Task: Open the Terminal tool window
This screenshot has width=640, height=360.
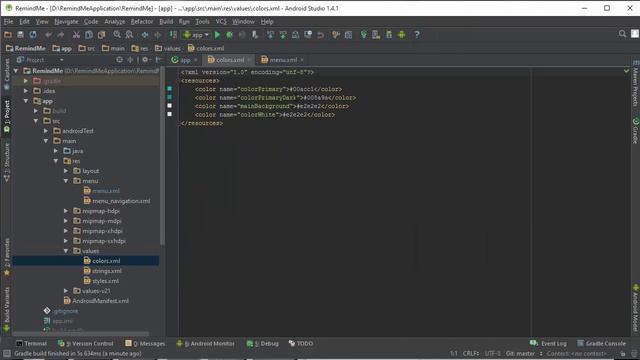Action: point(31,343)
